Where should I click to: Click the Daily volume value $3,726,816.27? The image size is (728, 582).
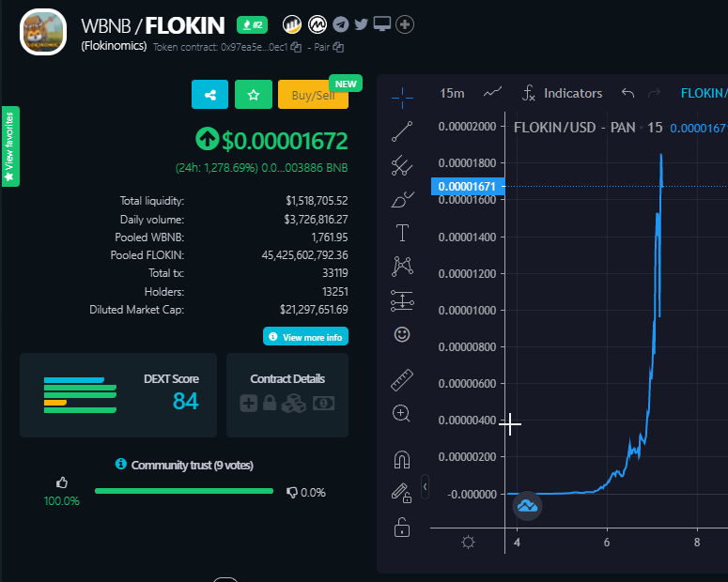[x=316, y=219]
